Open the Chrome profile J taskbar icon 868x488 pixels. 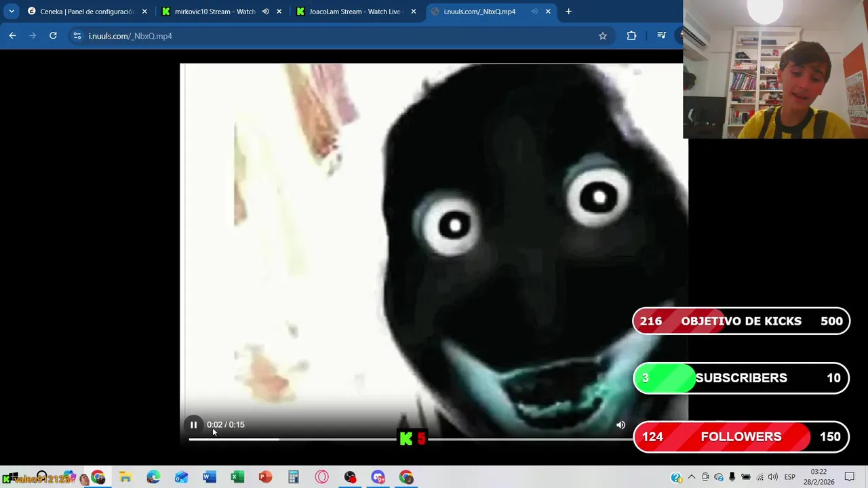pyautogui.click(x=406, y=477)
